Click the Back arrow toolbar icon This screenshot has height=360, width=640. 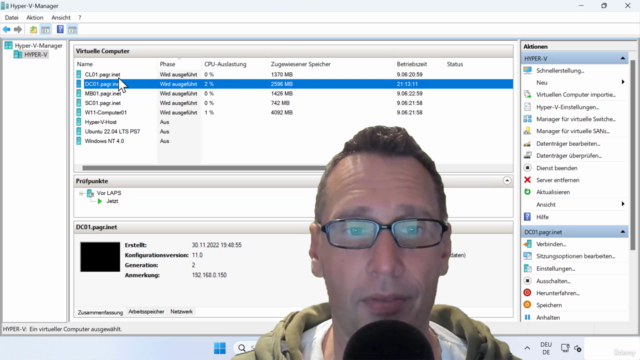point(7,29)
